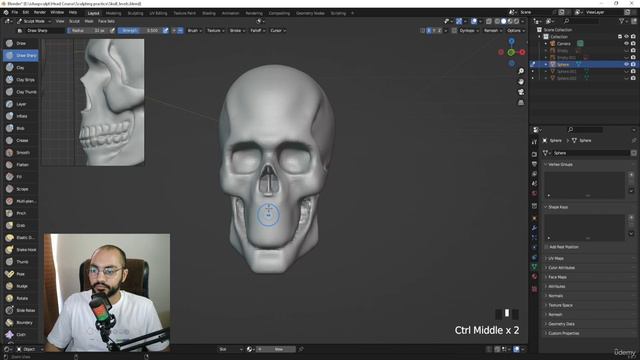Toggle visibility eye of Camera object
Screen dimensions: 640x360
click(x=626, y=43)
